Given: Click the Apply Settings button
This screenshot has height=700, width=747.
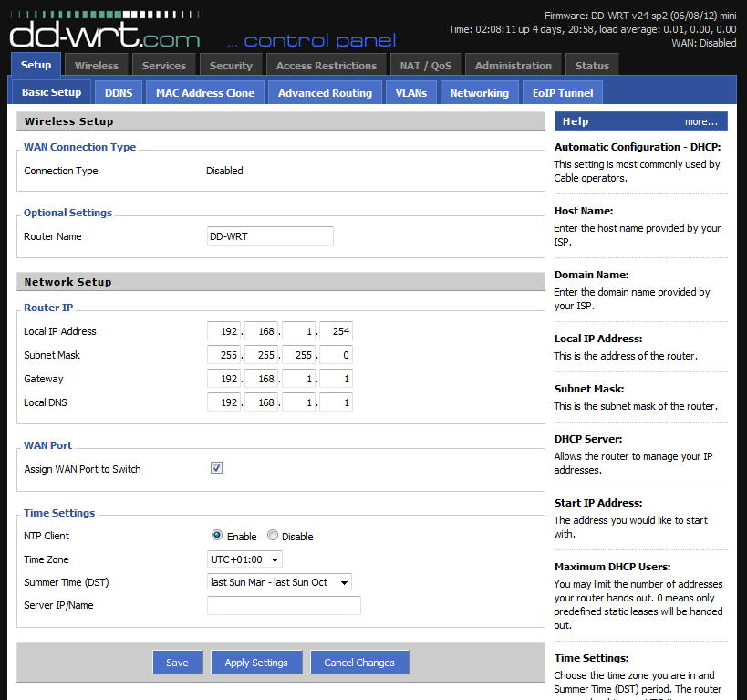Looking at the screenshot, I should pos(256,663).
